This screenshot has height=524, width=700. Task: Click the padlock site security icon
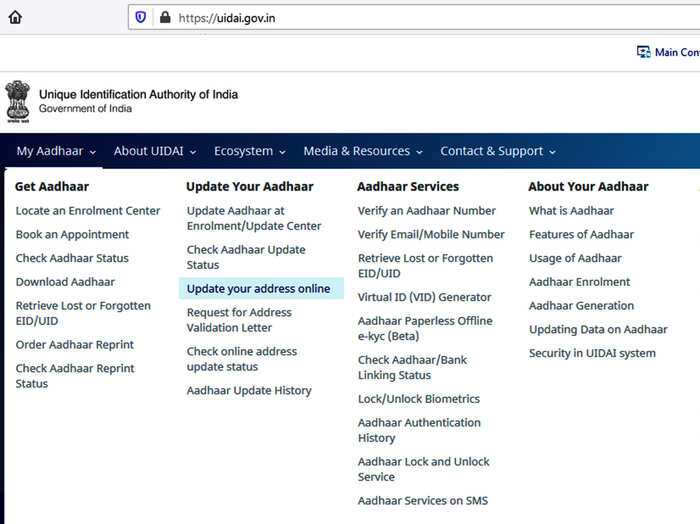(165, 17)
